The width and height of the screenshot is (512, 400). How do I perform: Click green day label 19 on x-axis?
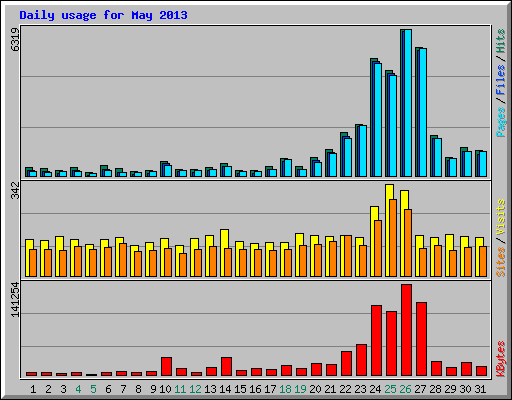coord(300,389)
